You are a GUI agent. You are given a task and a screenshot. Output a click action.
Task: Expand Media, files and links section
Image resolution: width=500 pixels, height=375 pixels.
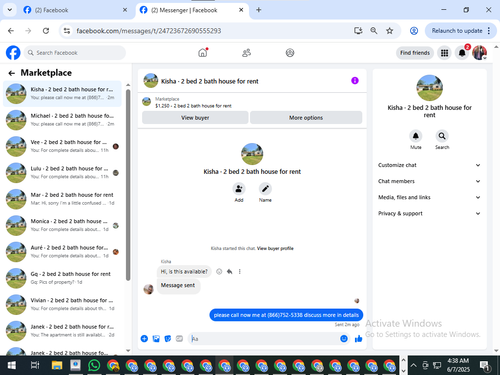coord(429,197)
